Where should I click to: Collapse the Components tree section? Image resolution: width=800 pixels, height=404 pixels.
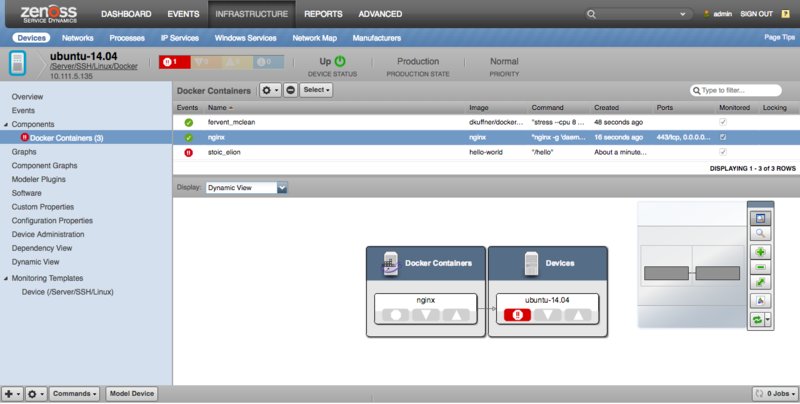[x=6, y=124]
